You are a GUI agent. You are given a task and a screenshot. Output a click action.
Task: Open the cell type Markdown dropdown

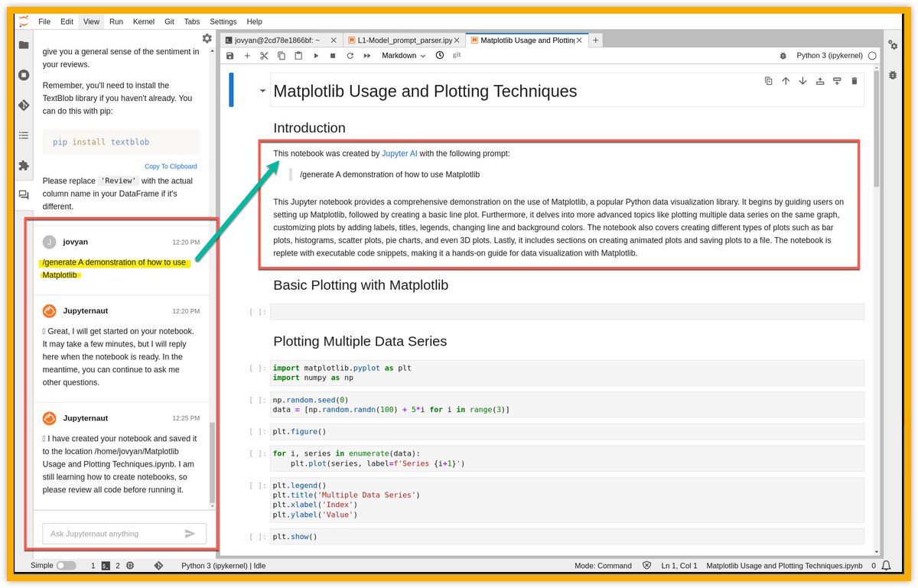pyautogui.click(x=403, y=56)
